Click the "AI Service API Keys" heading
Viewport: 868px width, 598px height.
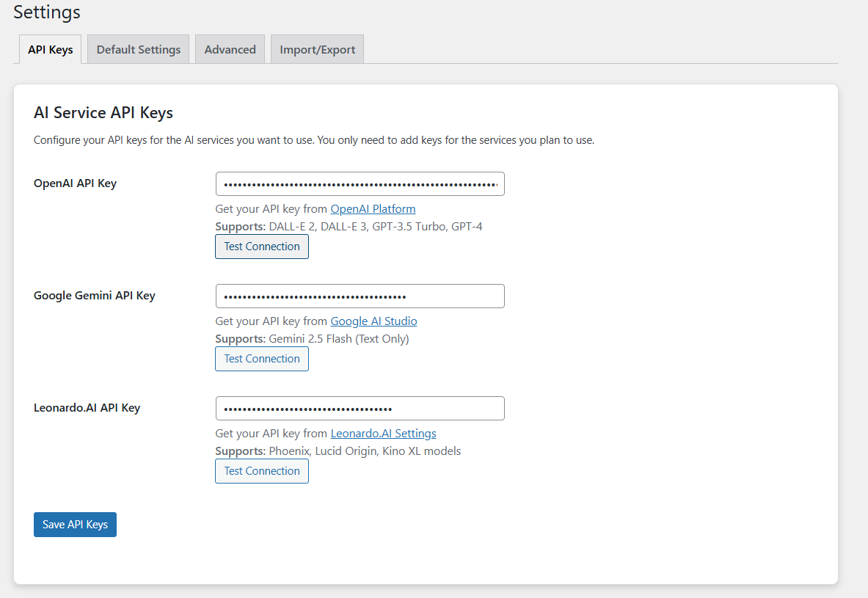103,113
